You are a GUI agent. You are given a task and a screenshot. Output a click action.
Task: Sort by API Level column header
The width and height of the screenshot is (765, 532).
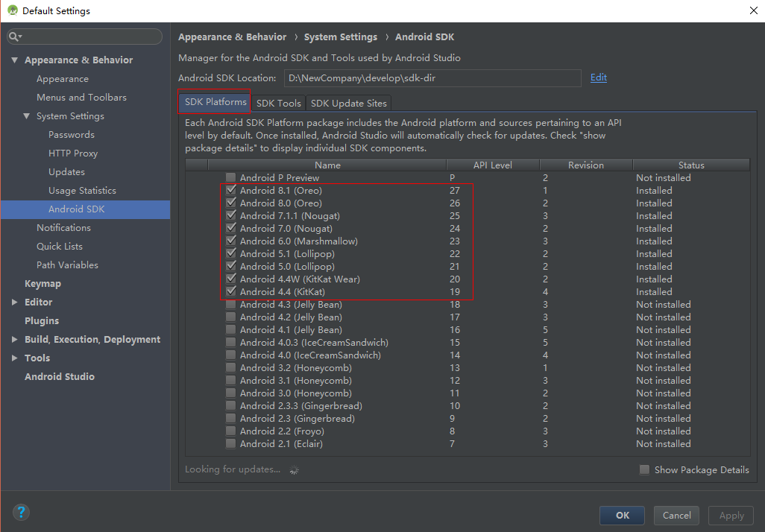[493, 165]
